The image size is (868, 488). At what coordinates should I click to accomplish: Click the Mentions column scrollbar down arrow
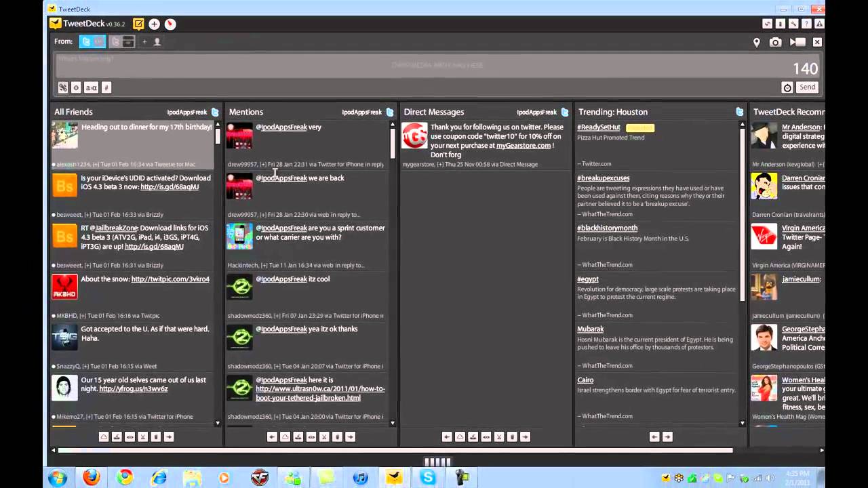coord(393,423)
